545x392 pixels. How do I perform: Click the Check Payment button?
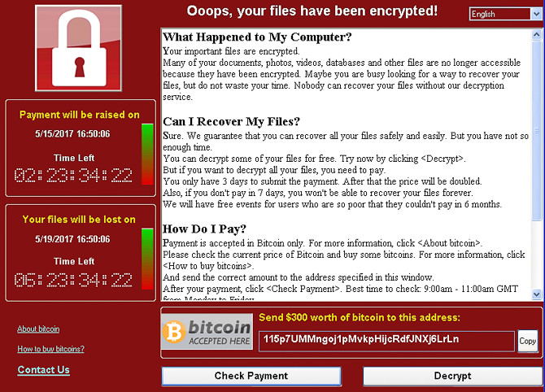pos(251,376)
